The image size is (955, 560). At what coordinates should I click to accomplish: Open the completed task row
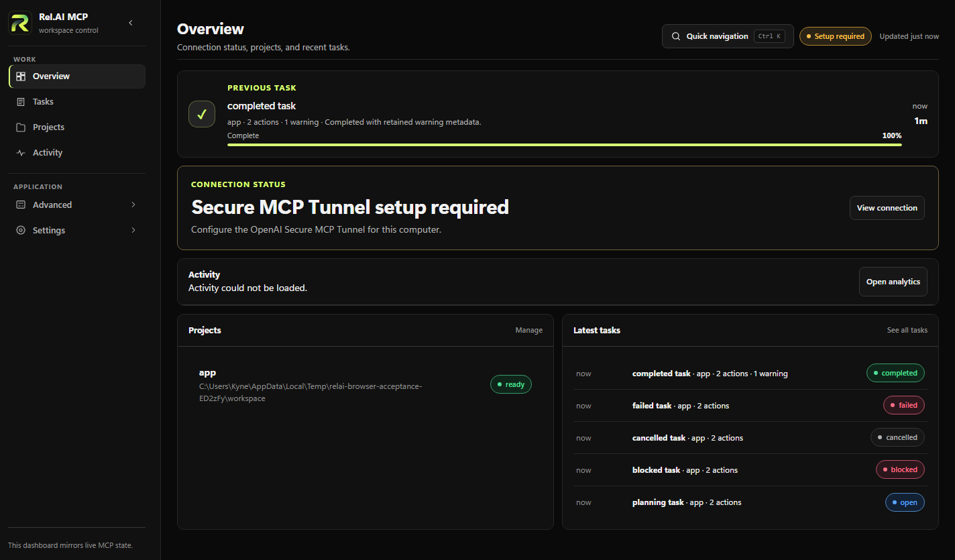click(750, 374)
